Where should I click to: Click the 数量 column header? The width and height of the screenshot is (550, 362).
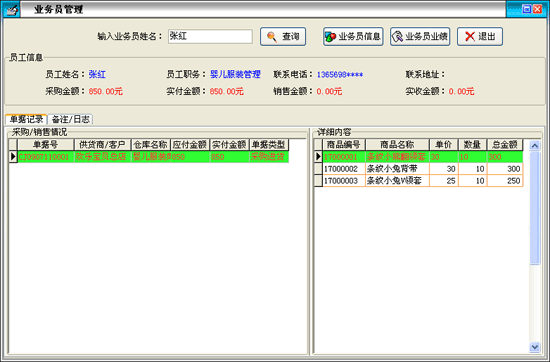tap(472, 145)
